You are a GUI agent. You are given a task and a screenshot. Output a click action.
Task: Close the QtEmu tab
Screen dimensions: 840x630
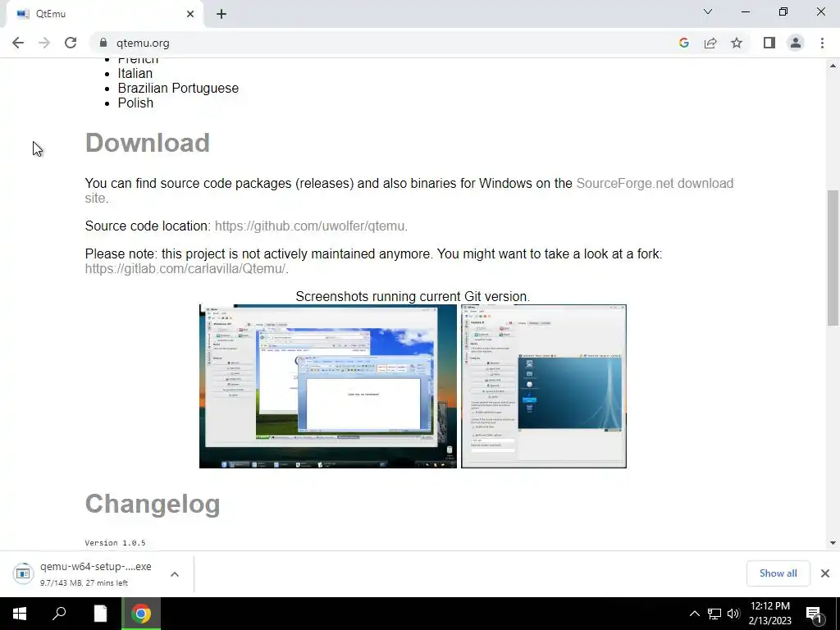[x=190, y=14]
